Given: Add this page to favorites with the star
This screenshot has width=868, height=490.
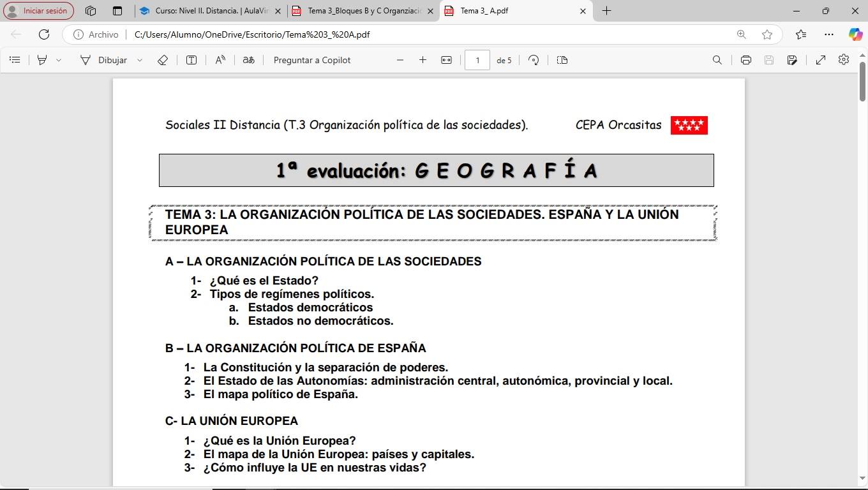Looking at the screenshot, I should pyautogui.click(x=767, y=34).
